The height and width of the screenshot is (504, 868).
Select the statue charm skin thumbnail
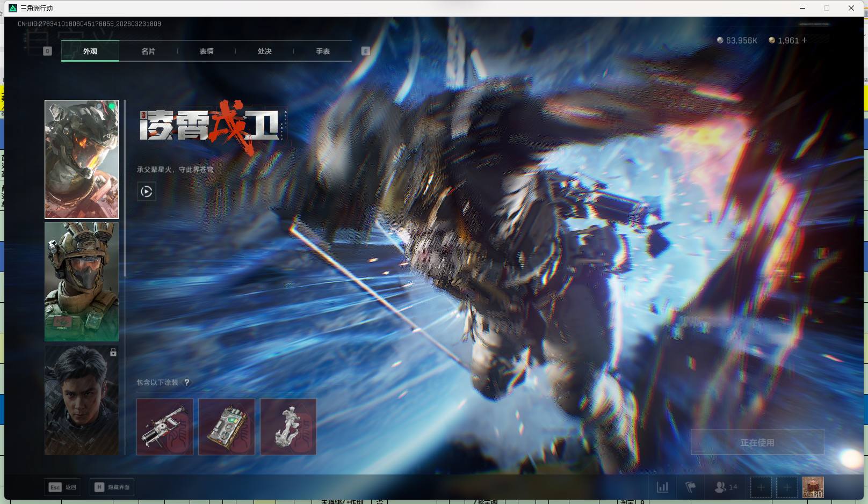pyautogui.click(x=288, y=427)
